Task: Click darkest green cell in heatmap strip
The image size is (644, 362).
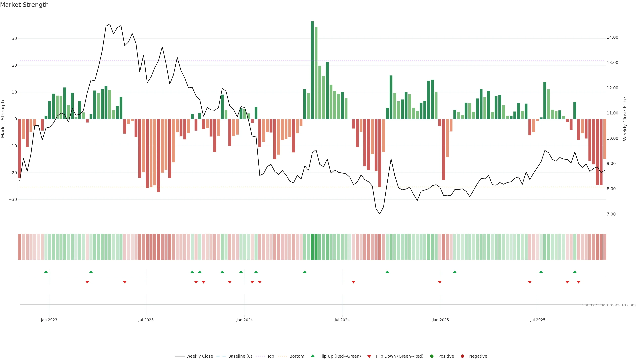Action: point(312,247)
